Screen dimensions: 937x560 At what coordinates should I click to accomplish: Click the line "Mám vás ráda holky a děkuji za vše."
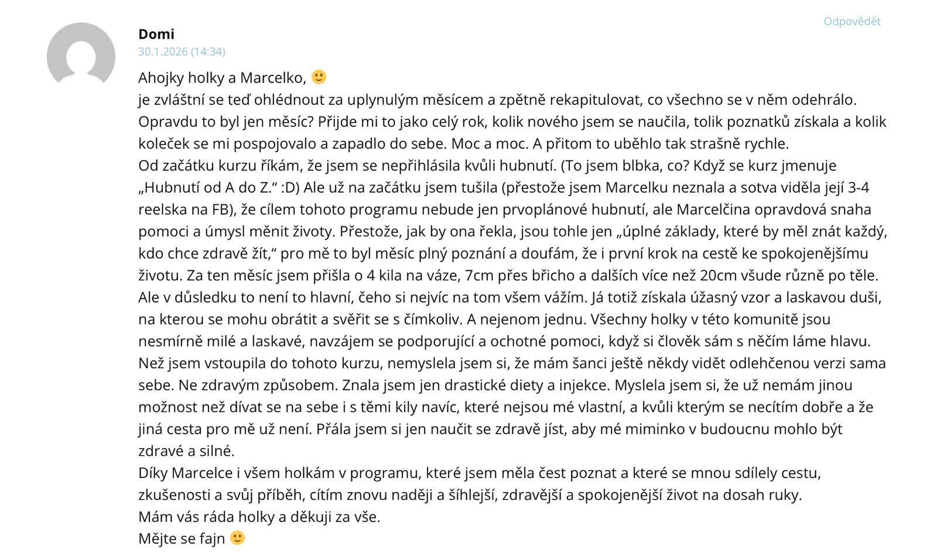pos(259,517)
